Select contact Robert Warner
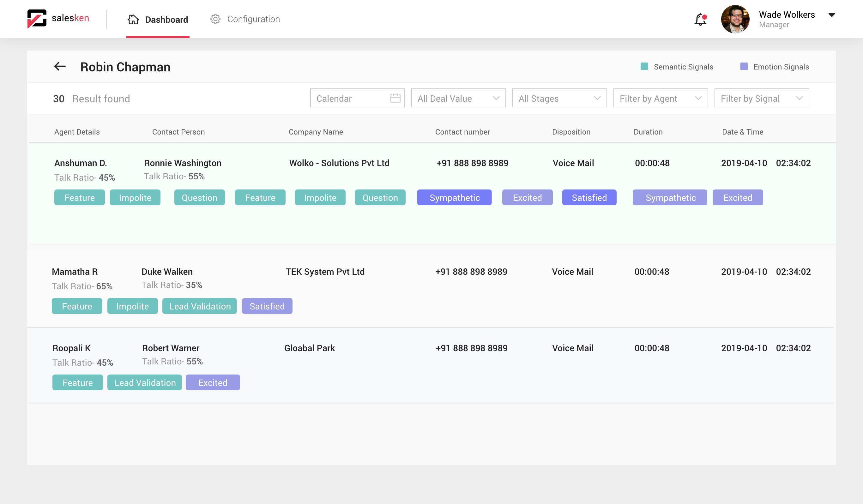This screenshot has height=504, width=863. 171,348
